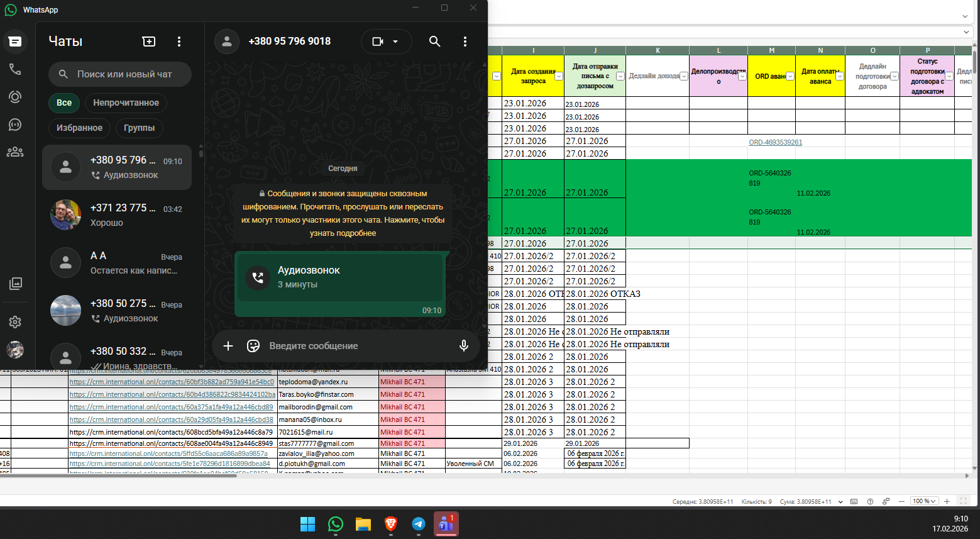This screenshot has width=980, height=539.
Task: Open Windows Start menu
Action: (307, 524)
